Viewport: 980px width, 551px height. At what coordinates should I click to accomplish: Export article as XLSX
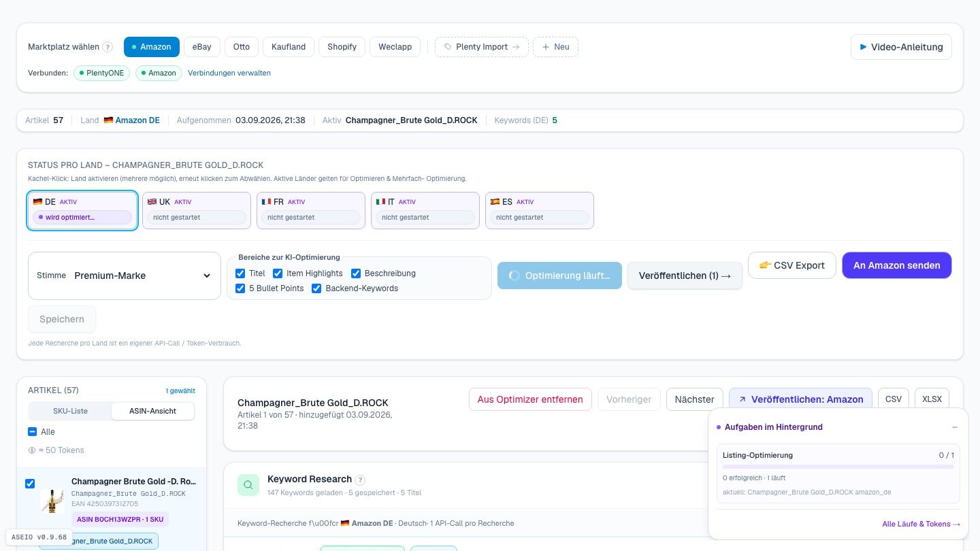coord(932,399)
